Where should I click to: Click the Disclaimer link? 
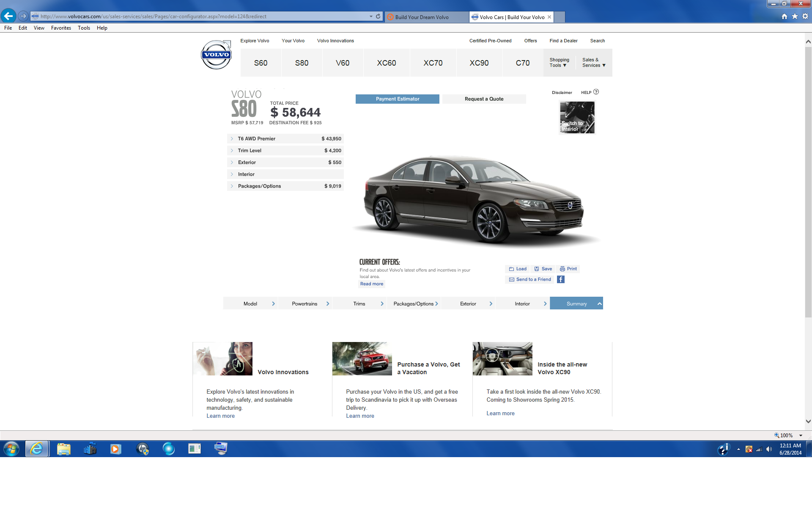(x=562, y=92)
